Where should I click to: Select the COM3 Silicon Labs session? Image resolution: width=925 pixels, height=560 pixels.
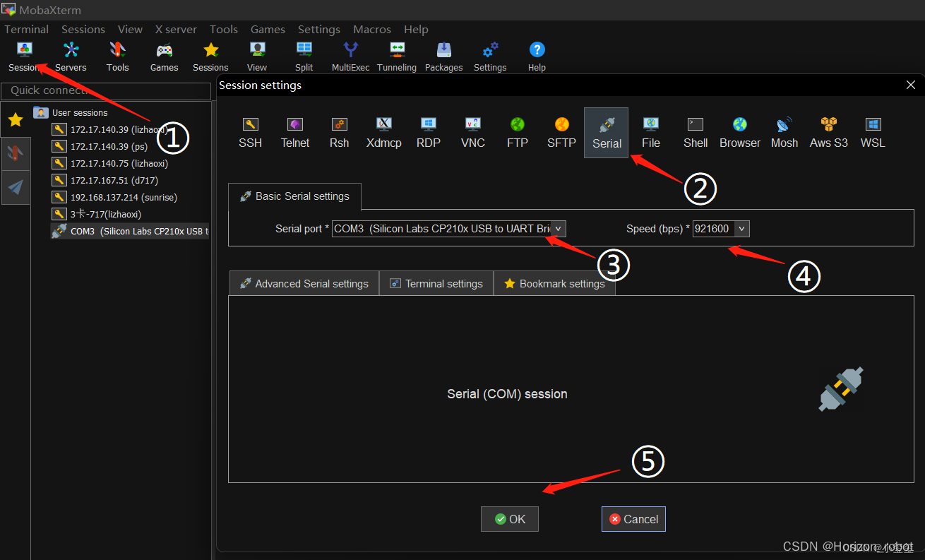coord(131,231)
